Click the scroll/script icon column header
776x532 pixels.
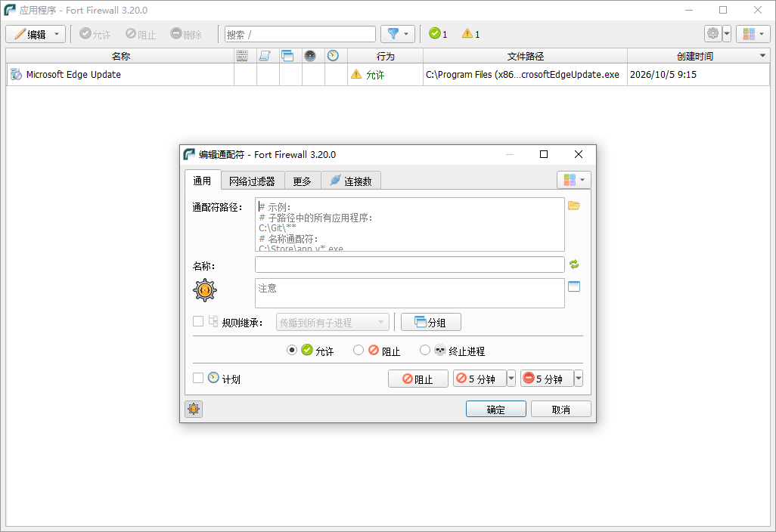pos(265,56)
